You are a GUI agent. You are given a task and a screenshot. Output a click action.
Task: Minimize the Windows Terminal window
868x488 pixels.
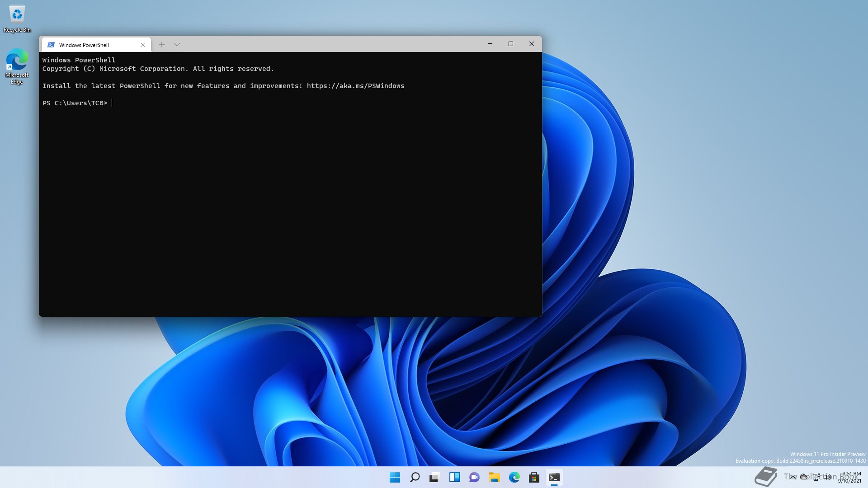(490, 44)
